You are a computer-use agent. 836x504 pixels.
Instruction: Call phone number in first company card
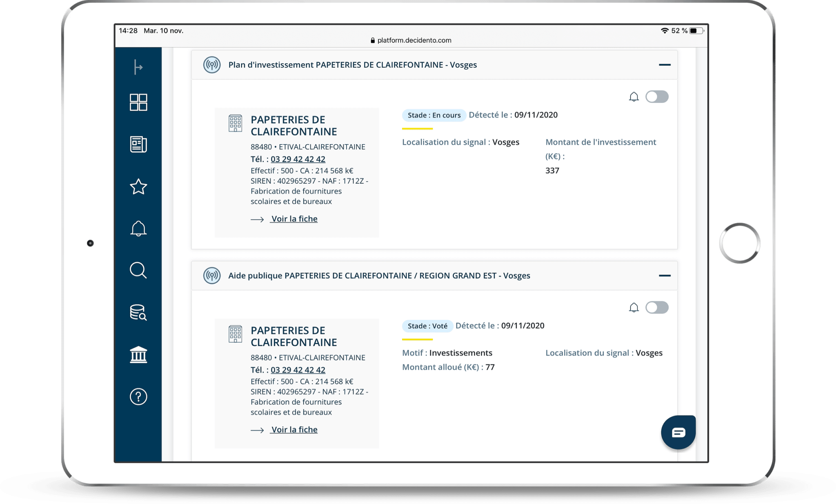click(298, 159)
